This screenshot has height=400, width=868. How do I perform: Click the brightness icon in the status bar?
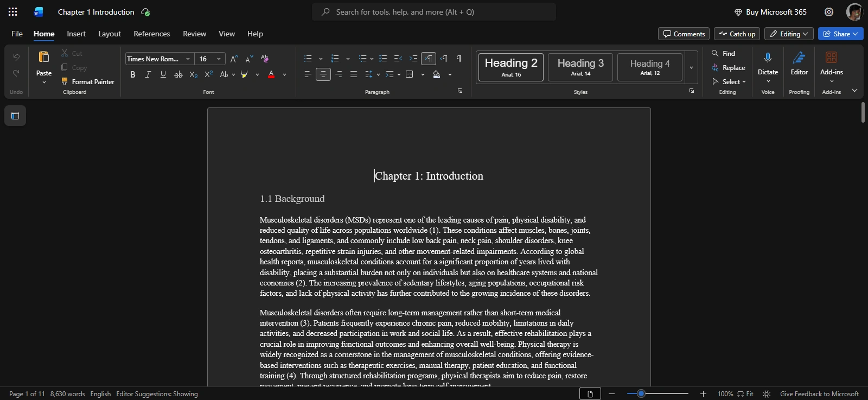coord(766,394)
